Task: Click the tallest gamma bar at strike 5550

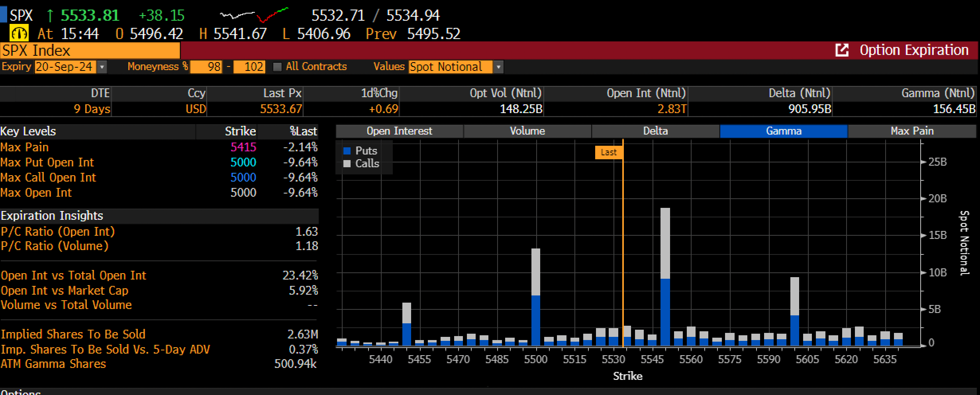Action: pyautogui.click(x=665, y=277)
